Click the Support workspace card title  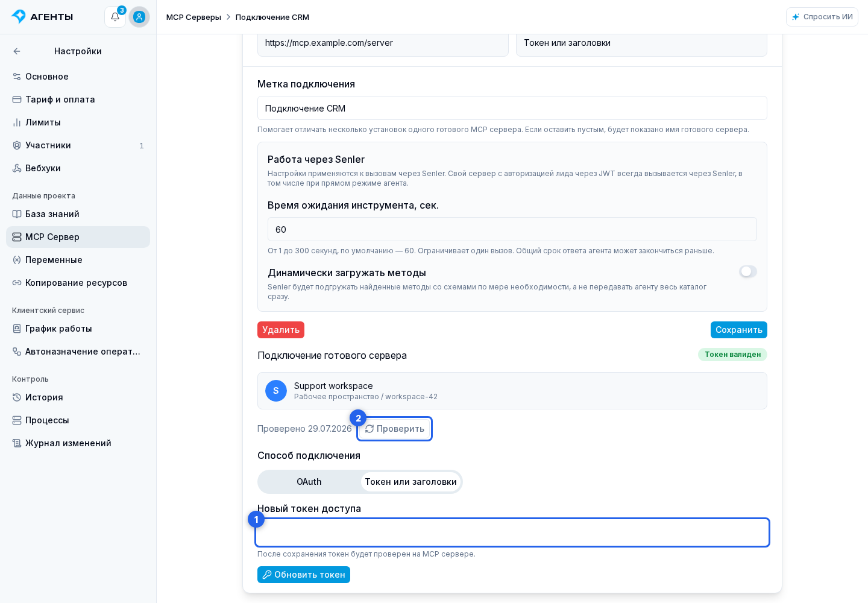pos(333,386)
